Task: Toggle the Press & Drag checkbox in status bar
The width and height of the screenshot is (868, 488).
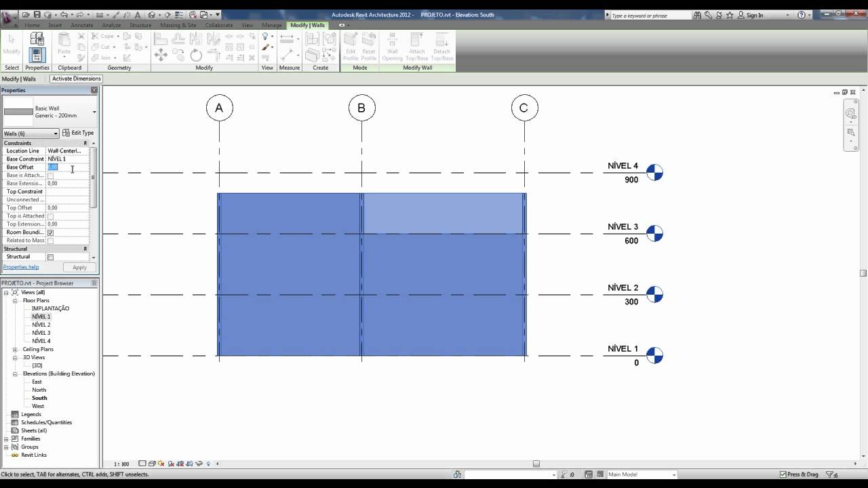Action: point(782,474)
